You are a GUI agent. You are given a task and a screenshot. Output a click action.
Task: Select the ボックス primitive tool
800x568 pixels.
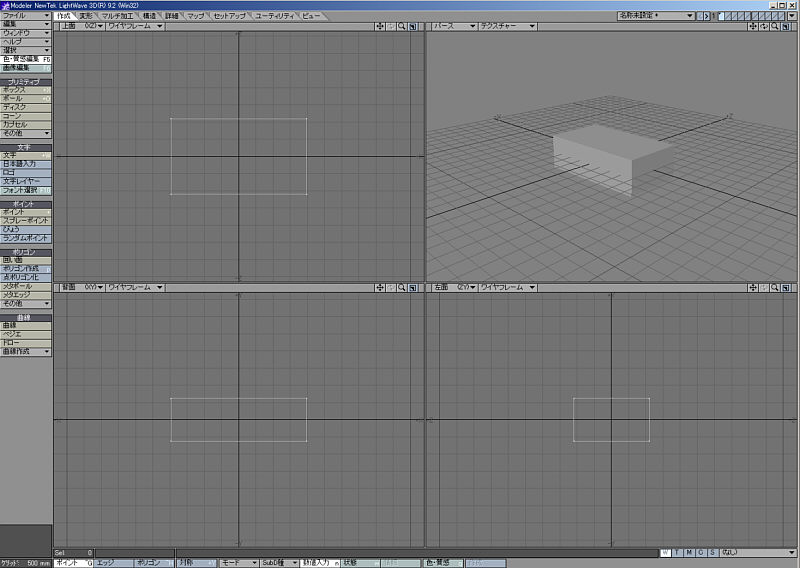(26, 90)
